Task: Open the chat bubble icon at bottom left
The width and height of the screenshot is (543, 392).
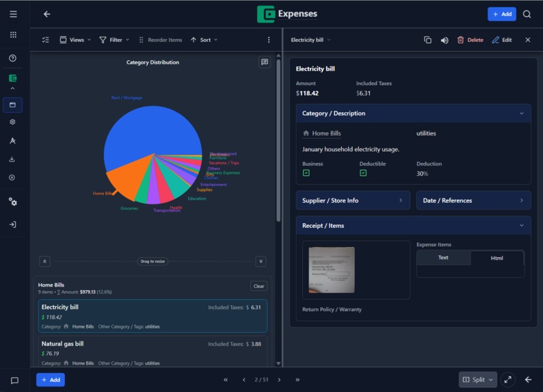Action: [14, 380]
